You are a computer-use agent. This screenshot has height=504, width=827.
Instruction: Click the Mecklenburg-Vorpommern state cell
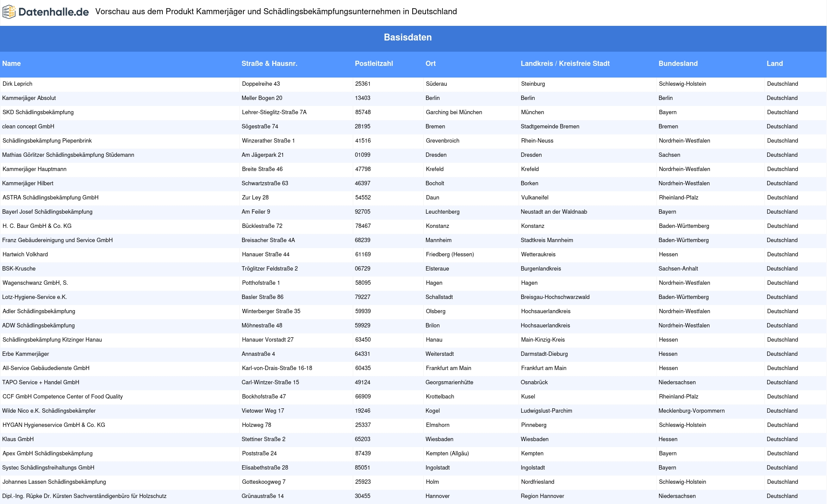click(692, 411)
